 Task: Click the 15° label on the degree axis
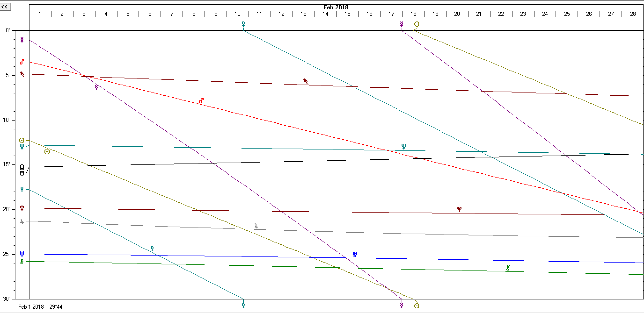point(7,164)
